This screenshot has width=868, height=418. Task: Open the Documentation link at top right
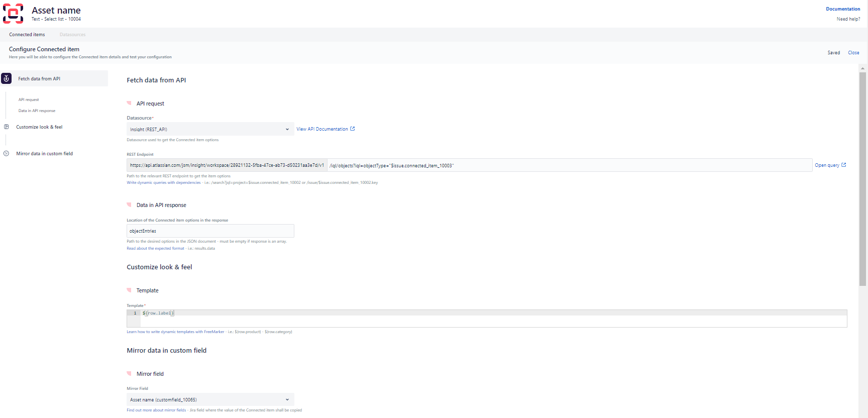[x=843, y=9]
